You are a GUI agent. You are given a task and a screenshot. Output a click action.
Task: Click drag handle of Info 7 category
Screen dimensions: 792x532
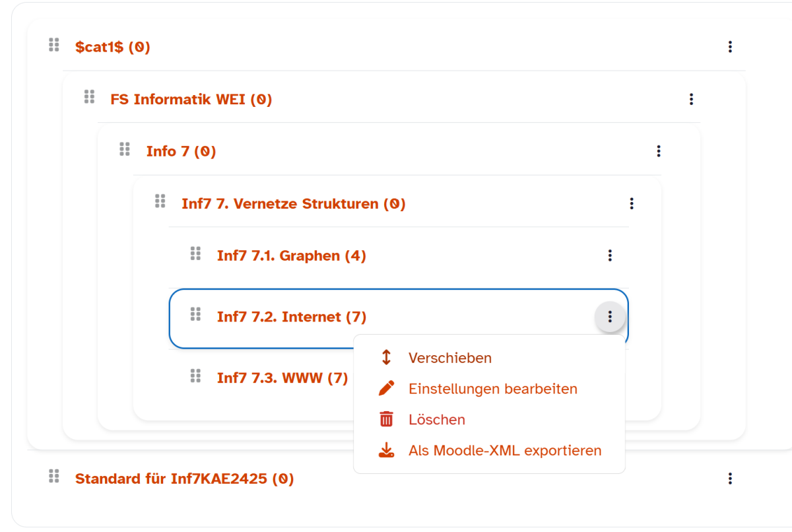[x=125, y=149]
